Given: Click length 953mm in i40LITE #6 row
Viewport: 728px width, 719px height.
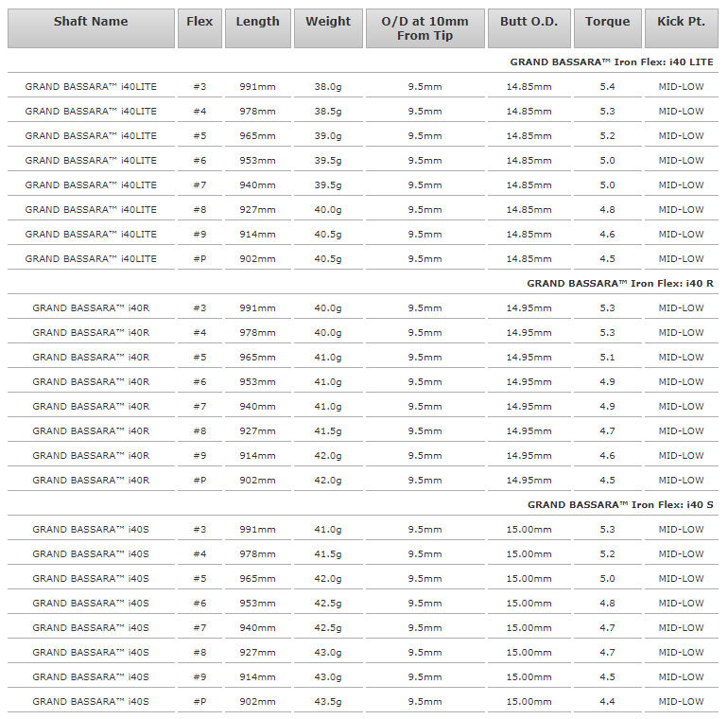Looking at the screenshot, I should point(258,161).
